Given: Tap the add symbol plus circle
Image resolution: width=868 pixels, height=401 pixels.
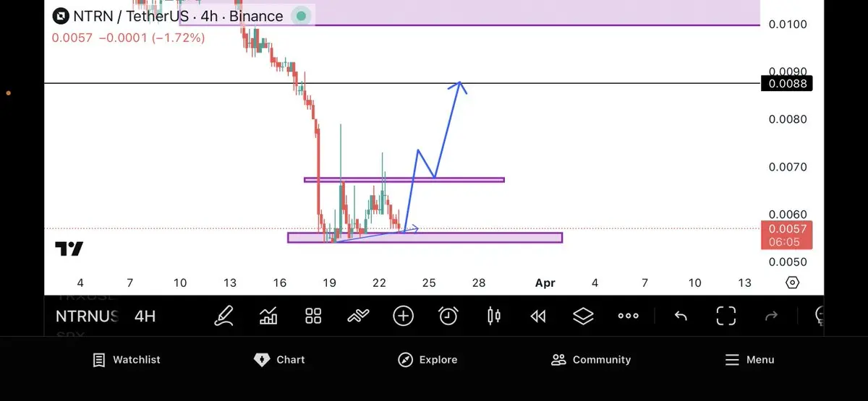Looking at the screenshot, I should point(403,316).
